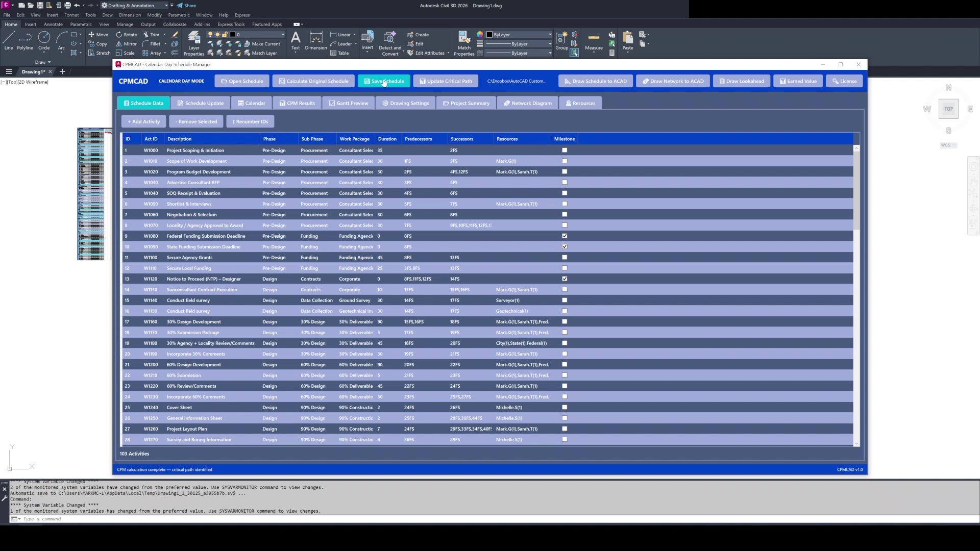Screen dimensions: 980x551
Task: Select the Polyline tool
Action: (24, 40)
